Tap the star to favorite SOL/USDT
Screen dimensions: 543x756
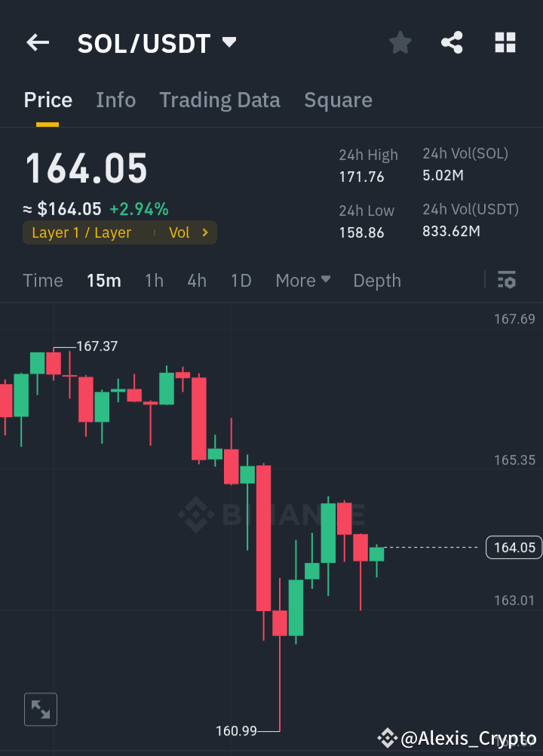(x=400, y=42)
